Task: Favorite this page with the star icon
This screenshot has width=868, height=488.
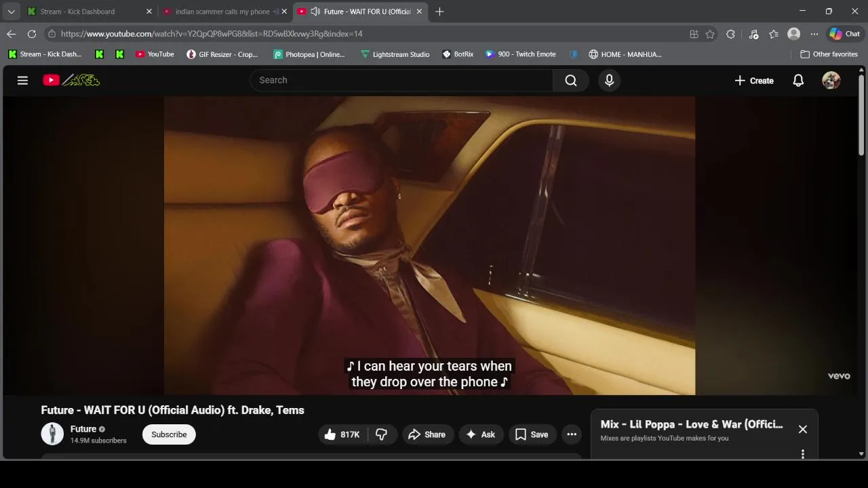Action: [710, 34]
